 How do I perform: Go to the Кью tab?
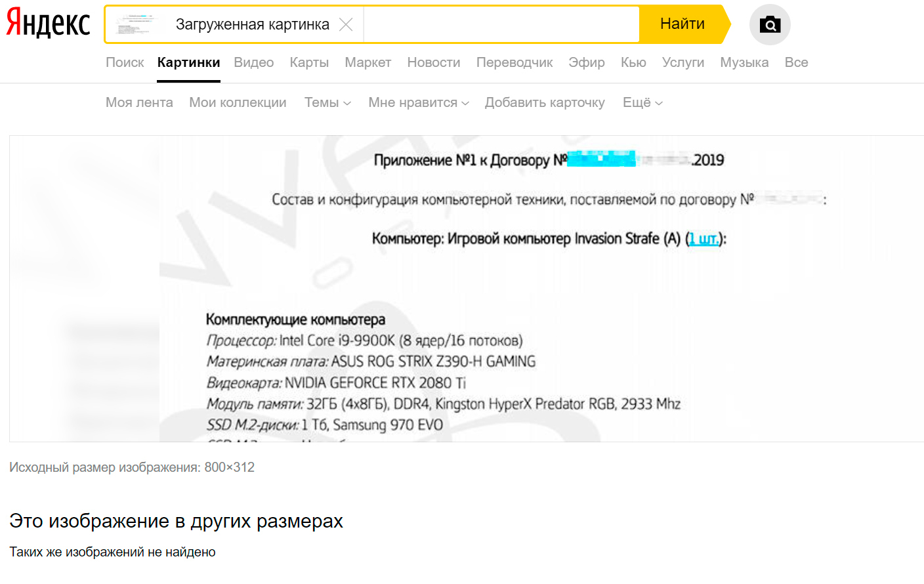click(633, 62)
